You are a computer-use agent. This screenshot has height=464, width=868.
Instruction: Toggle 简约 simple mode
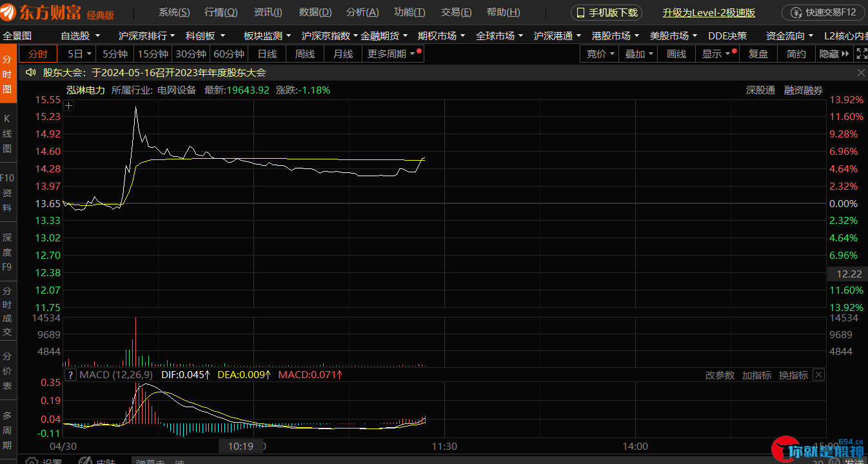coord(796,54)
